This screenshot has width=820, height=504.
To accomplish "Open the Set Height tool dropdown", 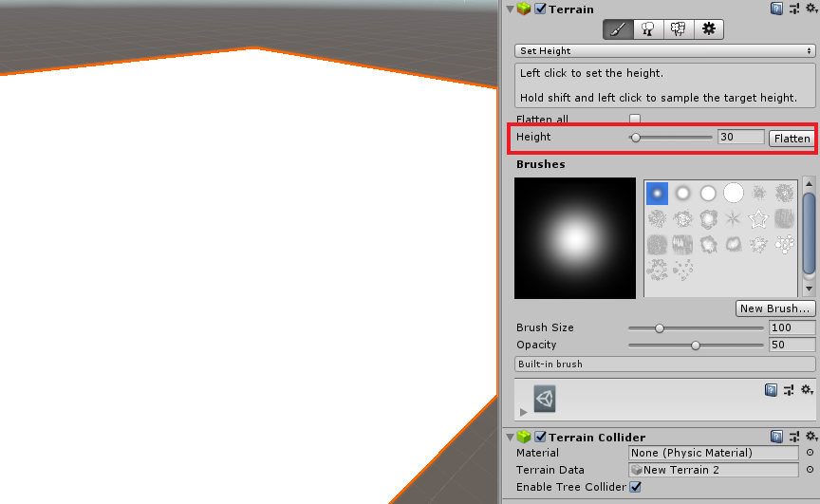I will [x=664, y=50].
